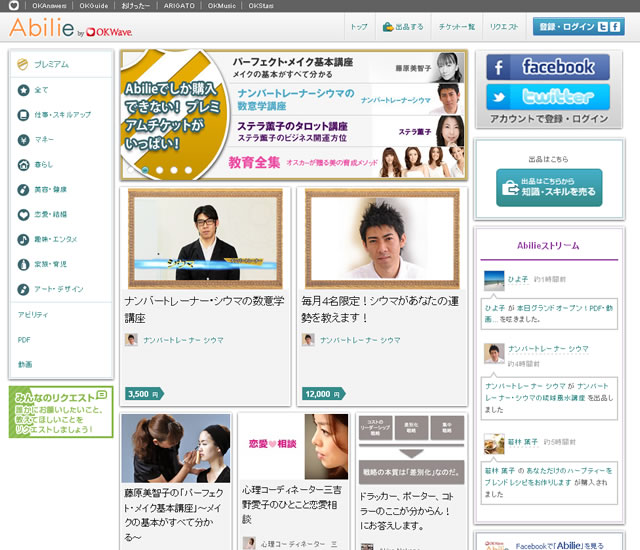640x550 pixels.
Task: Click the 恋愛・結婚 heart icon
Action: pyautogui.click(x=23, y=214)
